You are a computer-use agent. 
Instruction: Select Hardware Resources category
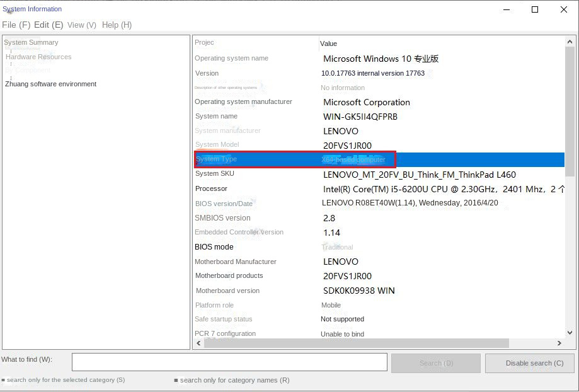(x=38, y=57)
